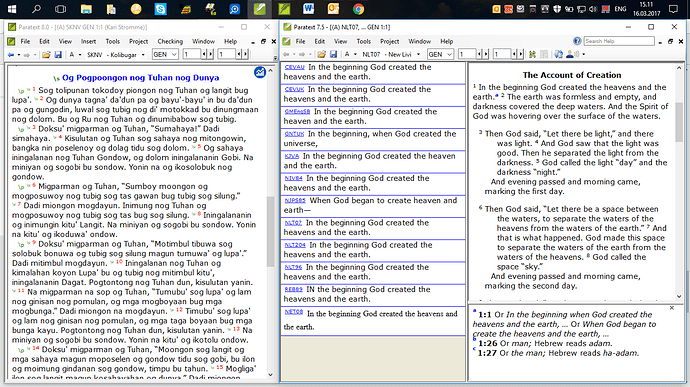Click the NJPS85 version link
690x387 pixels.
click(x=295, y=201)
